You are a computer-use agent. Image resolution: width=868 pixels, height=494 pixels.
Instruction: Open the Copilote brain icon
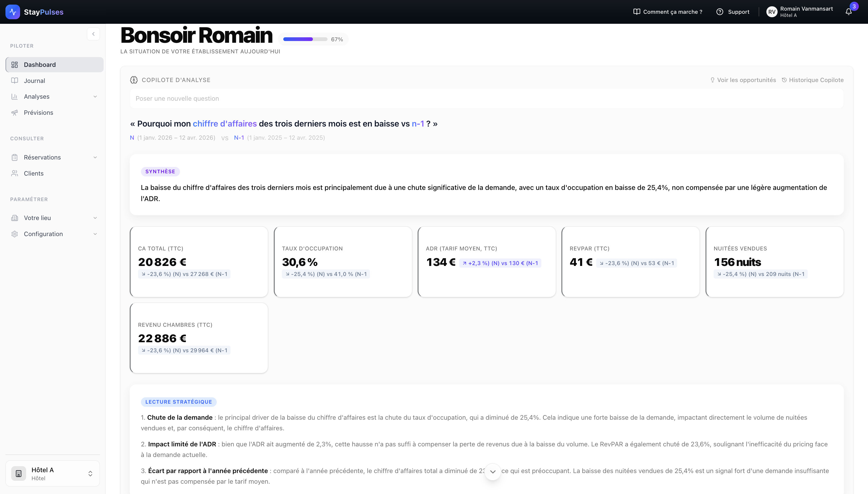[134, 80]
